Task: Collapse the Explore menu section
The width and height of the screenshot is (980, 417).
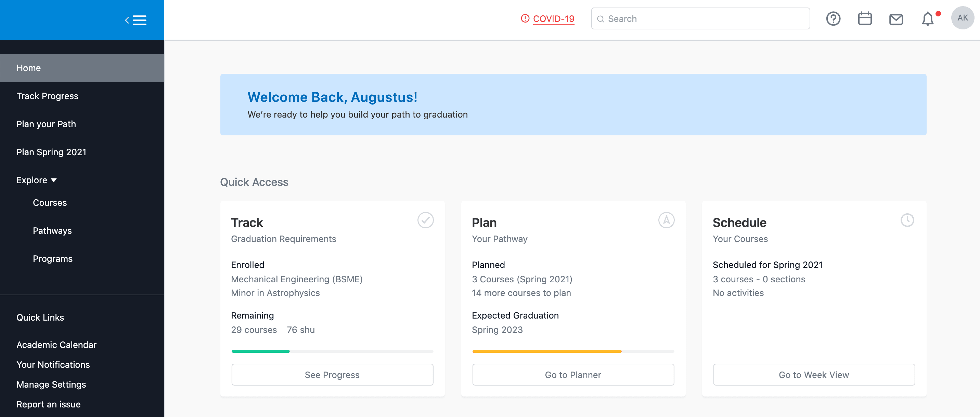Action: click(37, 180)
